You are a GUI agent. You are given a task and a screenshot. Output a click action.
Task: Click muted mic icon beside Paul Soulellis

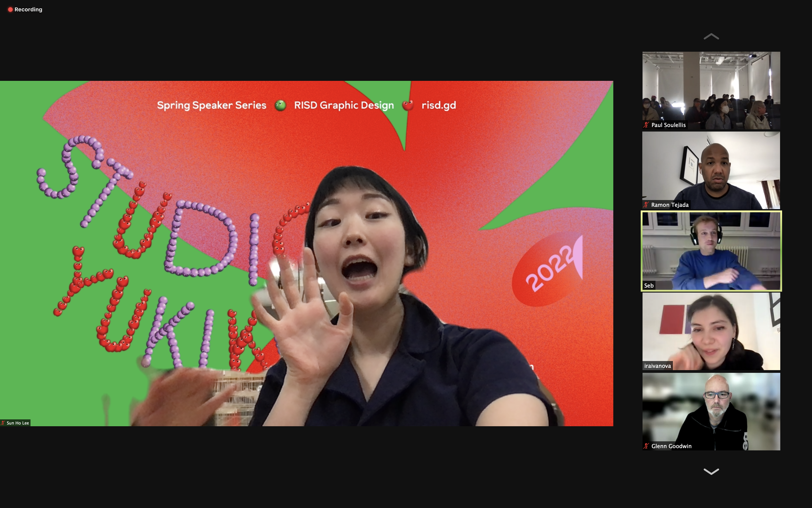pyautogui.click(x=646, y=125)
